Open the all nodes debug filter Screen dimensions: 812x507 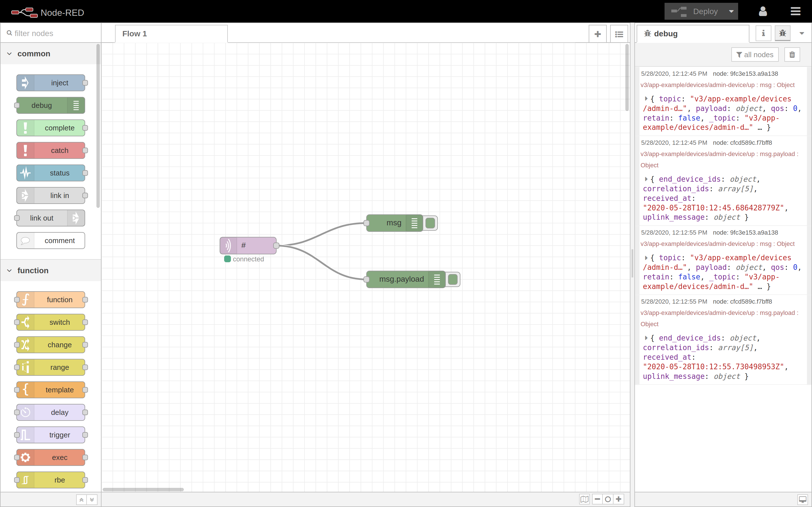pos(754,54)
